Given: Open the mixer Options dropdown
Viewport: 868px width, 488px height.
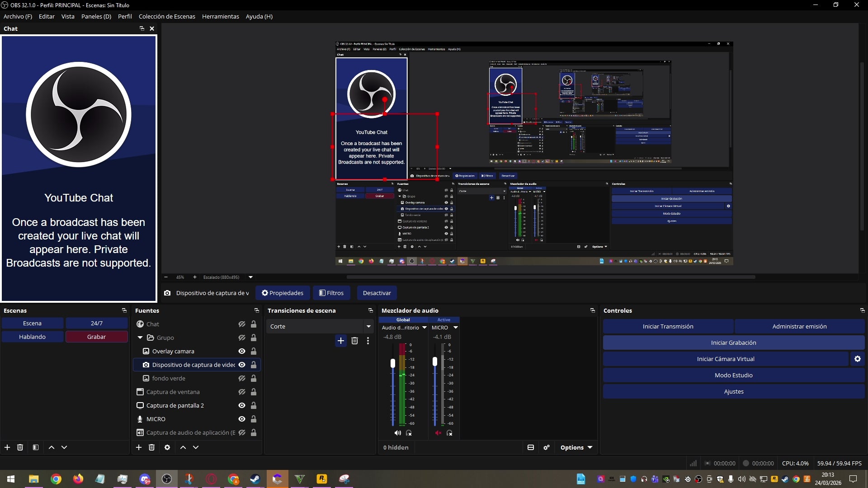Looking at the screenshot, I should [x=576, y=447].
